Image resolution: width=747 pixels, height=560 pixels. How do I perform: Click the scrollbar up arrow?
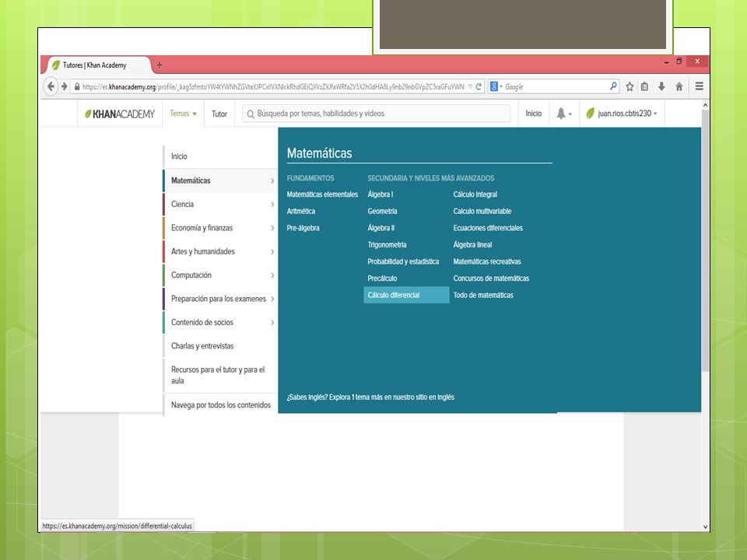[x=705, y=105]
